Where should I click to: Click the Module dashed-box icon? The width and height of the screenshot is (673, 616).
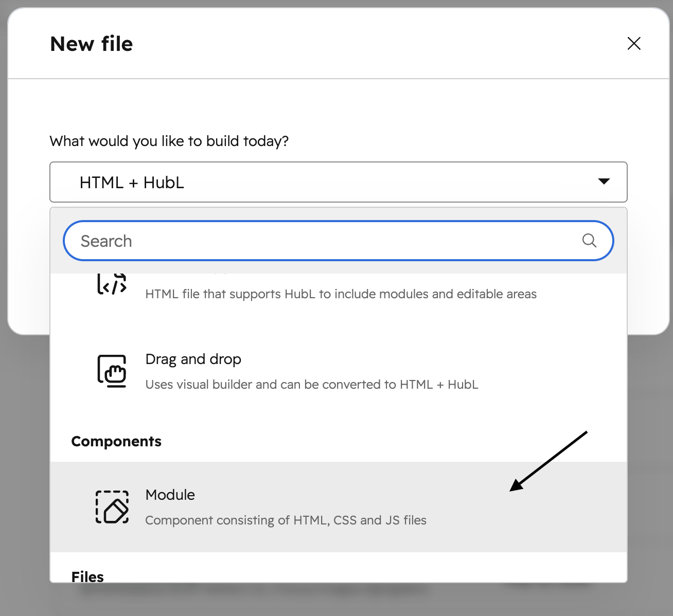[112, 507]
